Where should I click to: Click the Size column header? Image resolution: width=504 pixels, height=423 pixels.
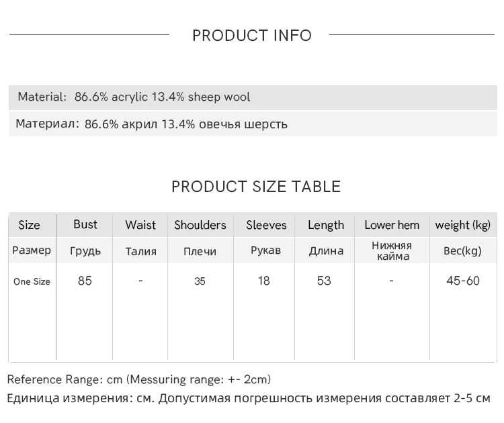click(x=29, y=225)
